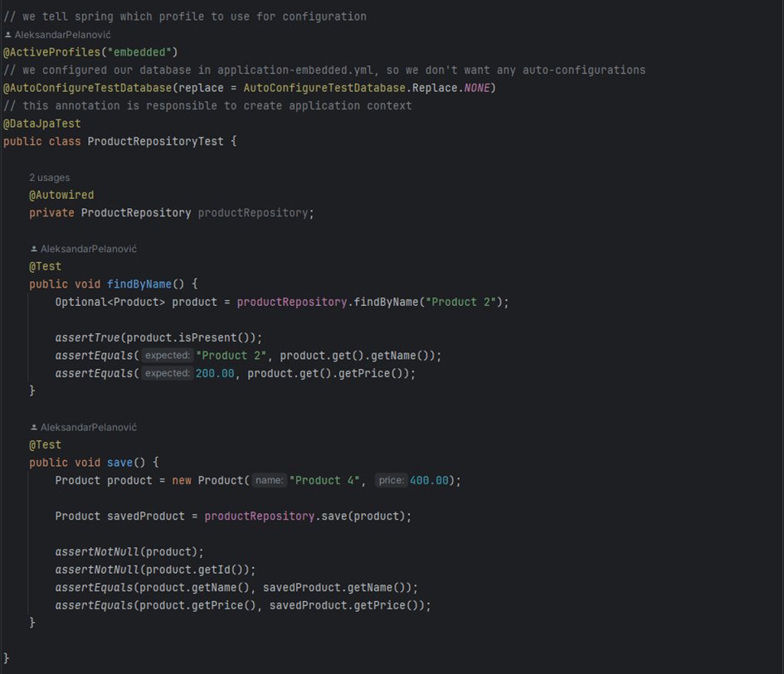Click the @DataJpaTest annotation
784x674 pixels.
click(42, 124)
